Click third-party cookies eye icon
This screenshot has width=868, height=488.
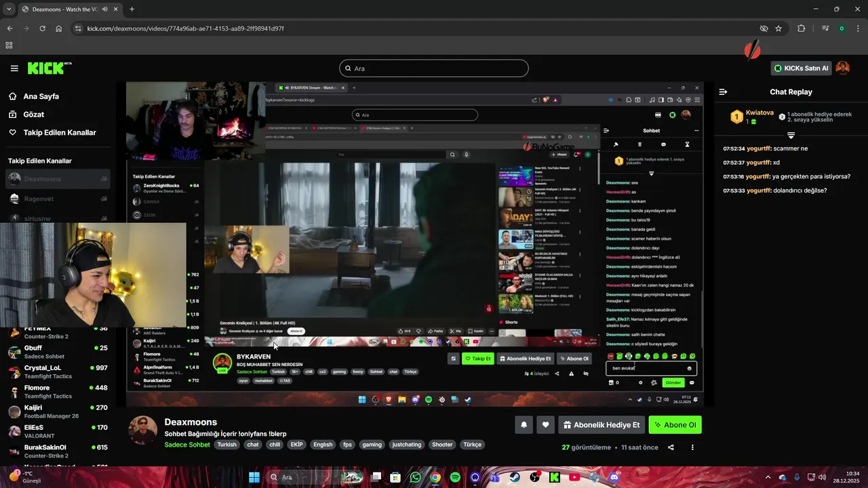click(x=764, y=28)
